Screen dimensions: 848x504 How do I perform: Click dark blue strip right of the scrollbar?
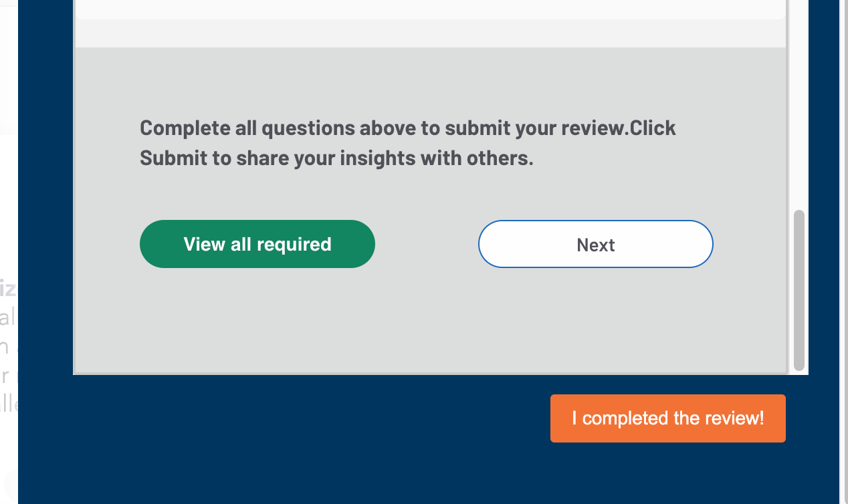coord(824,201)
